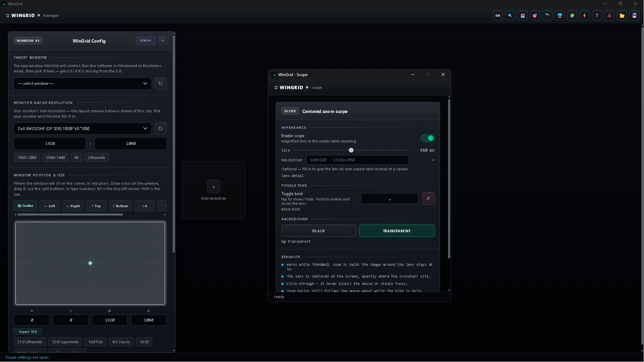Refresh the monitor resolution list
644x362 pixels.
click(160, 128)
